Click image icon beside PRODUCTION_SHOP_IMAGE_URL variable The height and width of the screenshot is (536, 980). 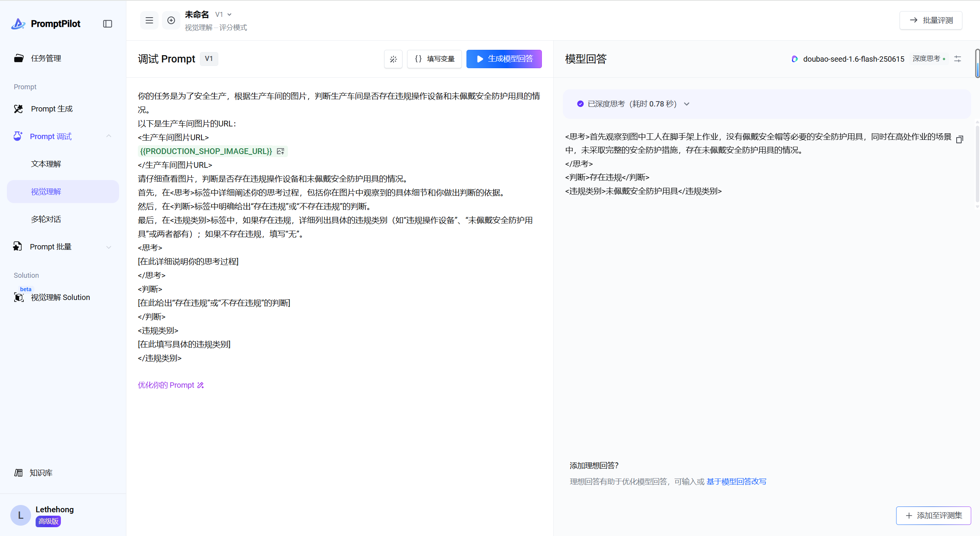click(x=281, y=151)
